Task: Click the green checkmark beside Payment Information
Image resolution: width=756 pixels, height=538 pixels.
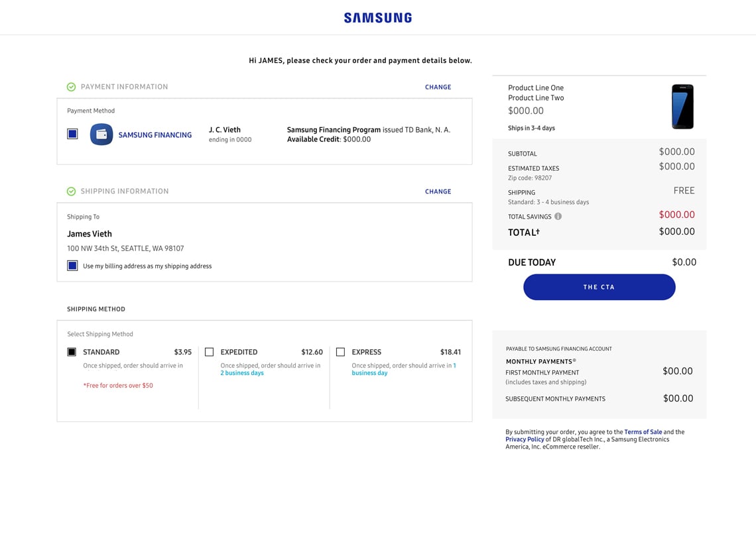Action: (71, 87)
